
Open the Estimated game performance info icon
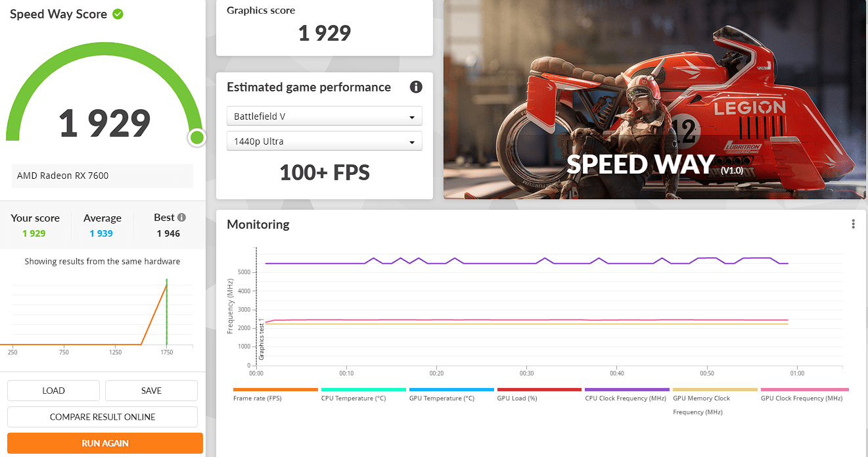[x=416, y=87]
